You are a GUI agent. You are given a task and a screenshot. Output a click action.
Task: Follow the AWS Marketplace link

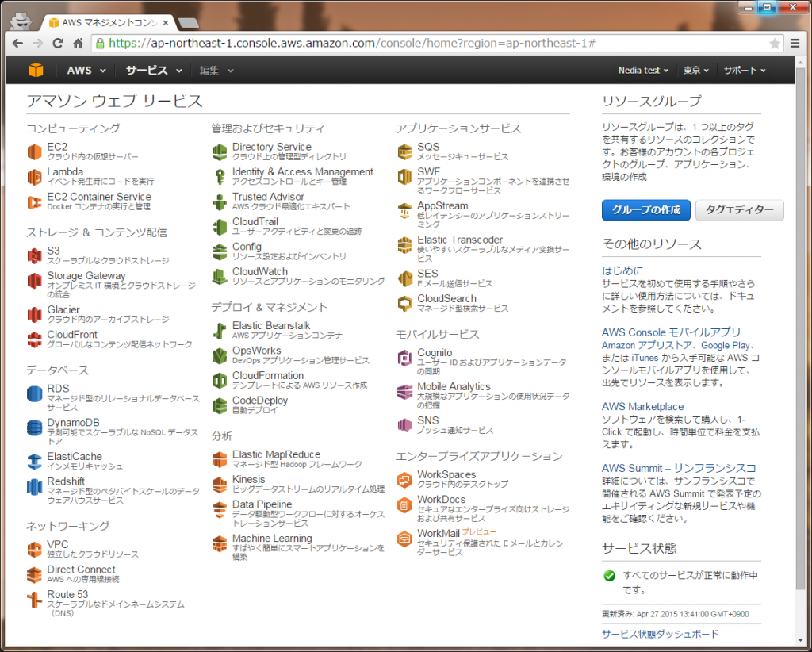tap(642, 407)
